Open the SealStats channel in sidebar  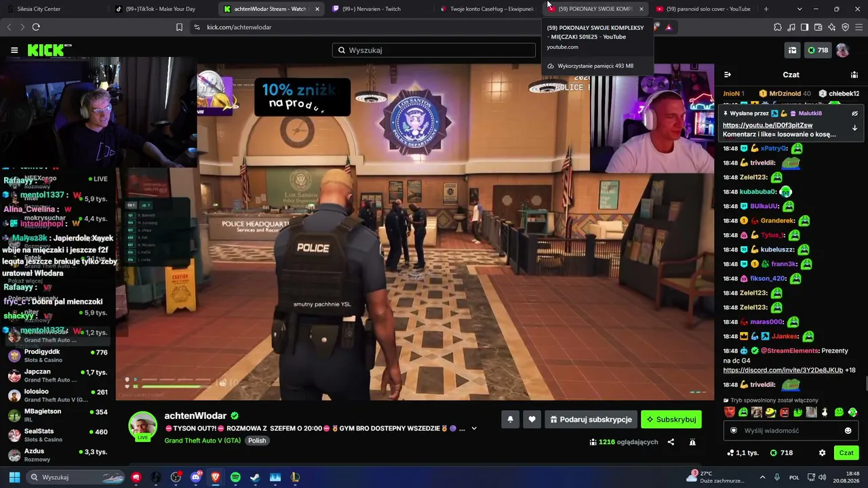[58, 435]
